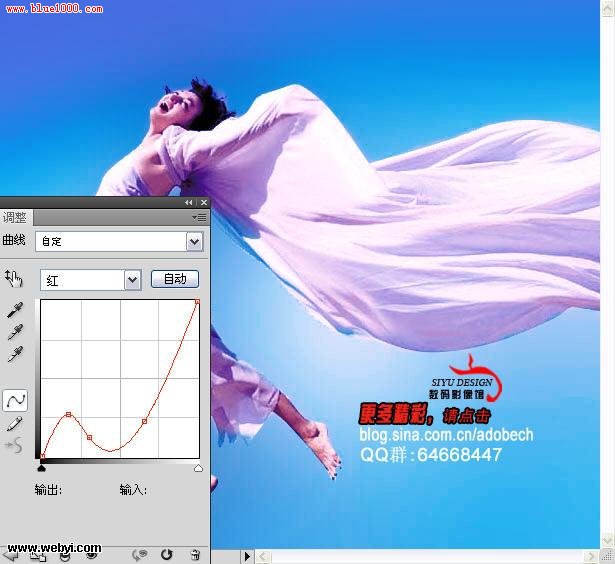615x564 pixels.
Task: Switch to the 调整 tab
Action: [x=15, y=217]
